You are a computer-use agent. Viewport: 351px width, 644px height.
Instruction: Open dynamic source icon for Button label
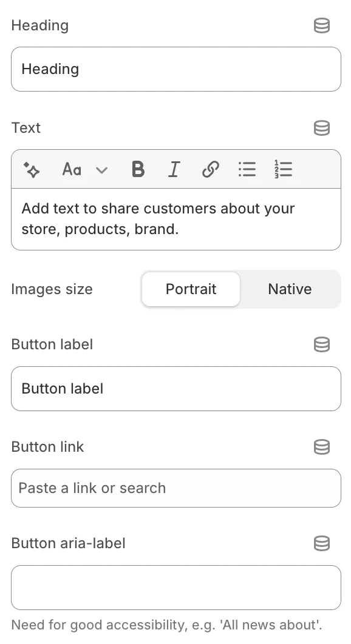[321, 344]
